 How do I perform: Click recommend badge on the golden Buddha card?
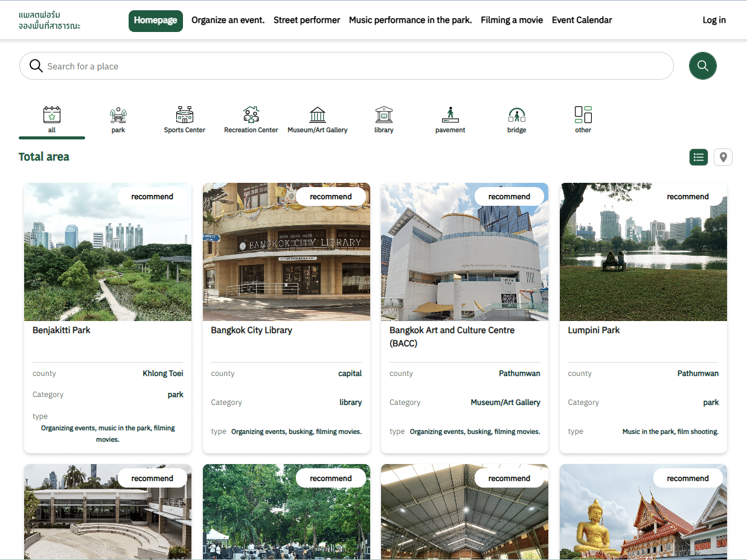tap(688, 479)
